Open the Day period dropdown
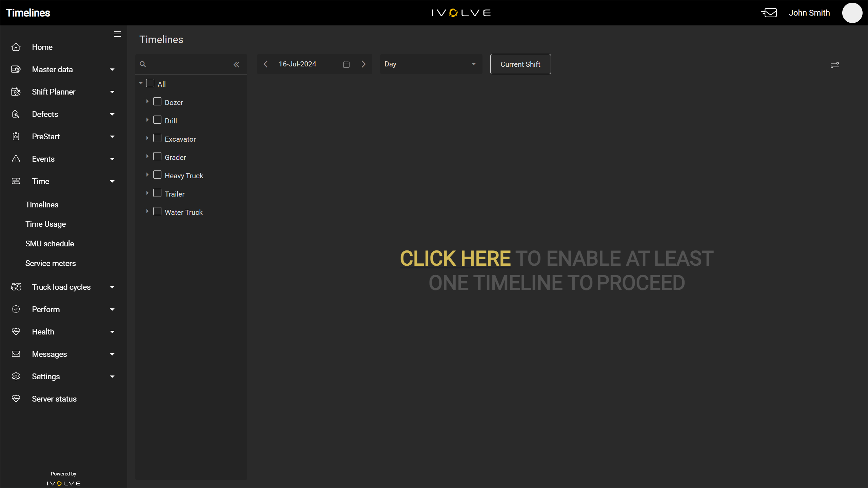The width and height of the screenshot is (868, 488). (x=431, y=64)
